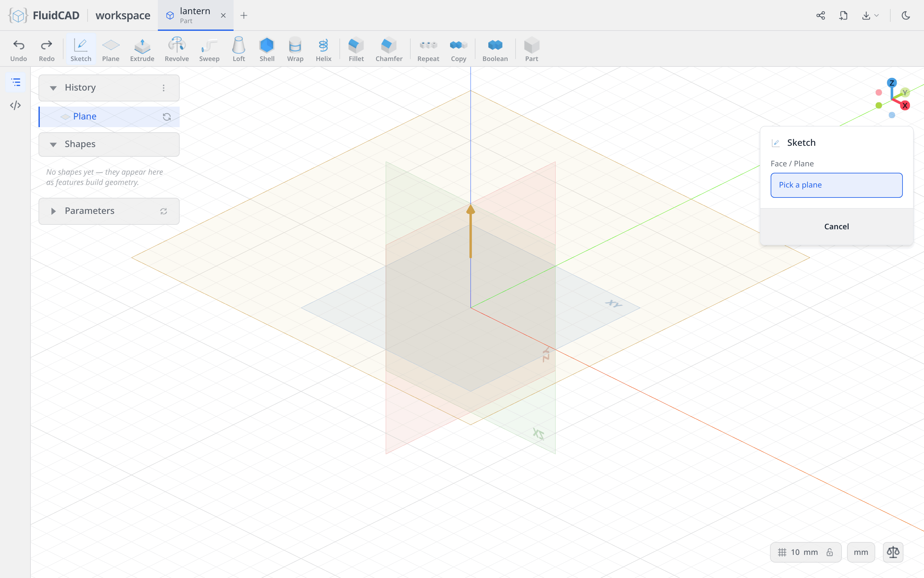Close the lantern tab
Viewport: 924px width, 578px height.
tap(223, 15)
